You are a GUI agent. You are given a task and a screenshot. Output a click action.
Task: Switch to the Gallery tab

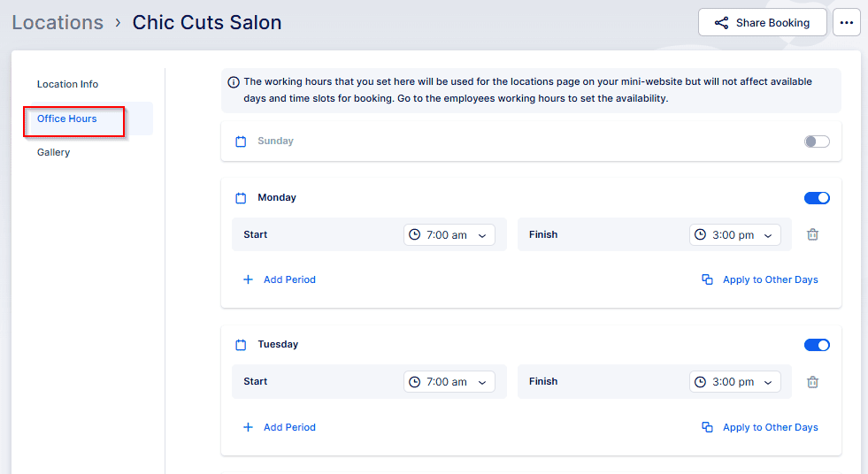tap(53, 152)
